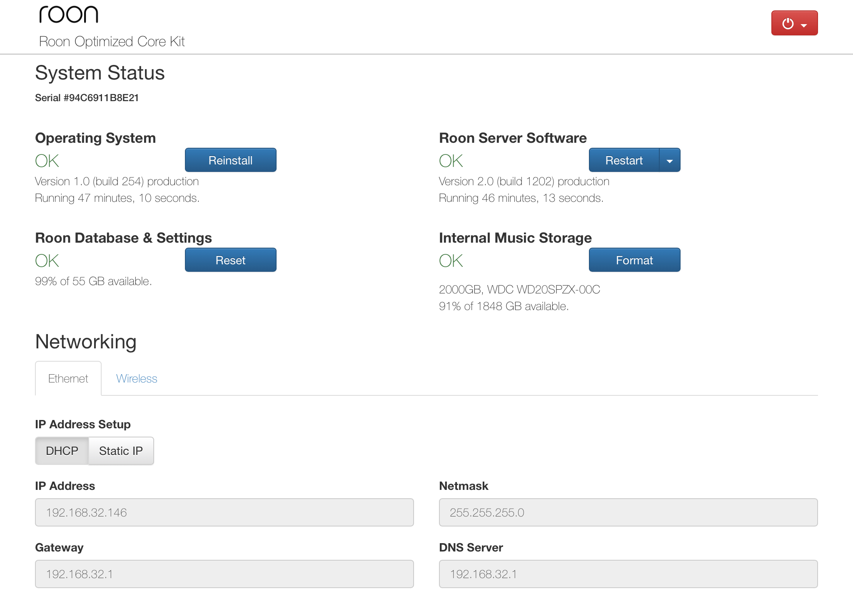Image resolution: width=853 pixels, height=616 pixels.
Task: Format the Internal Music Storage
Action: [634, 260]
